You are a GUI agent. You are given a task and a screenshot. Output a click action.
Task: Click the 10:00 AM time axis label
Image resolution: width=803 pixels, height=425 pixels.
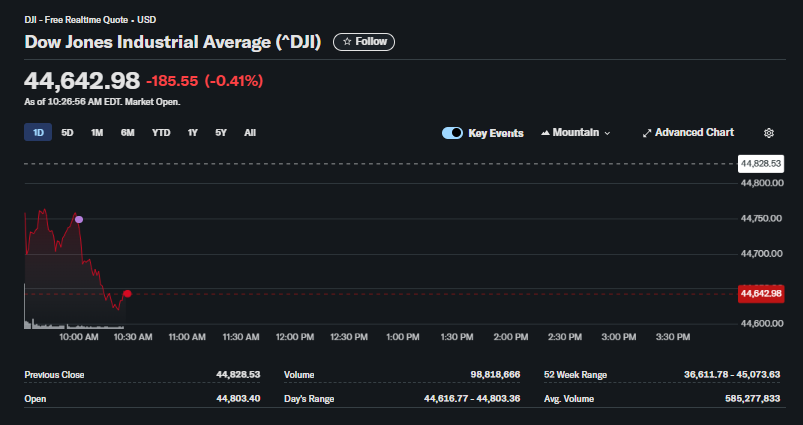tap(79, 337)
